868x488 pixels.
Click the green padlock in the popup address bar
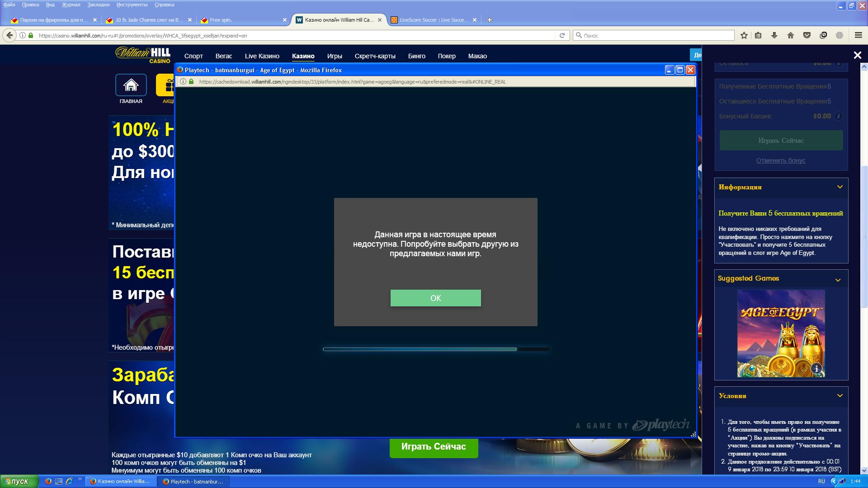coord(191,82)
